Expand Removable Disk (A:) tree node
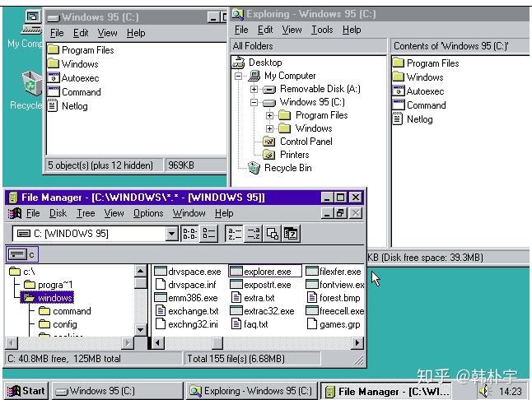This screenshot has width=532, height=400. tap(254, 89)
